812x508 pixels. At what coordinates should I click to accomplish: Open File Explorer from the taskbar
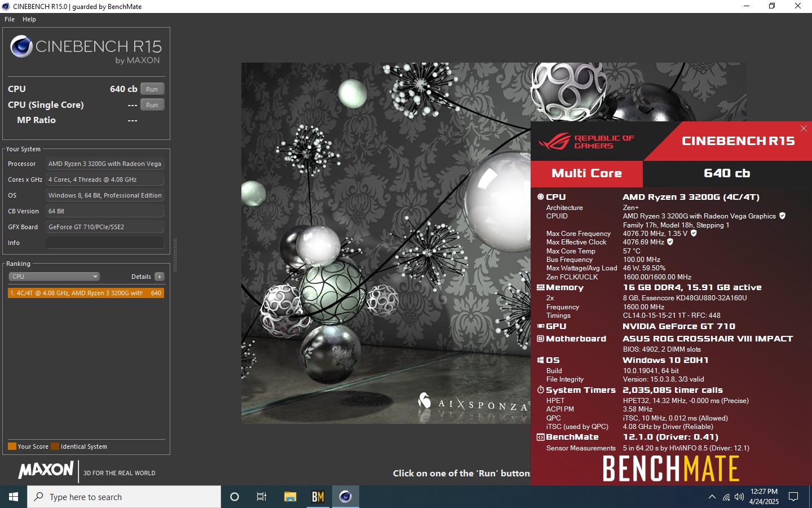290,497
